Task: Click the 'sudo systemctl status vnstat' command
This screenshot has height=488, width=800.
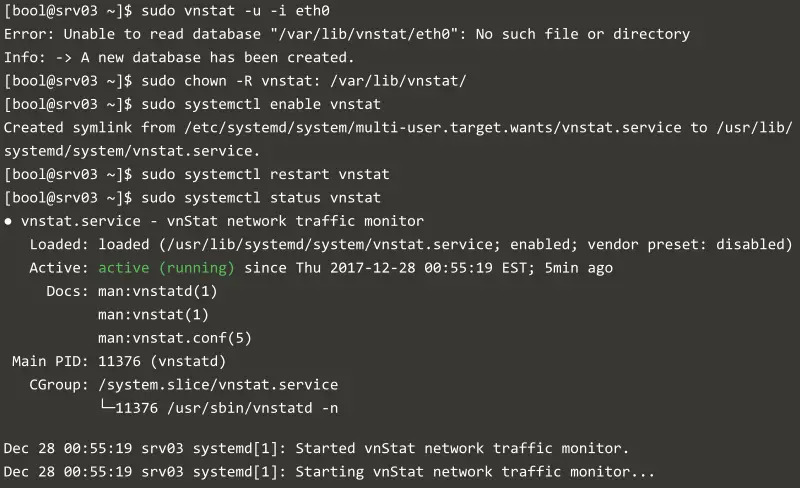Action: coord(261,198)
